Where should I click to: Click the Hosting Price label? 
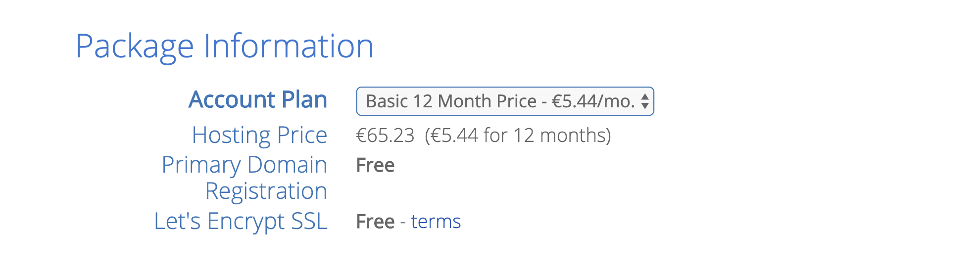pyautogui.click(x=259, y=135)
